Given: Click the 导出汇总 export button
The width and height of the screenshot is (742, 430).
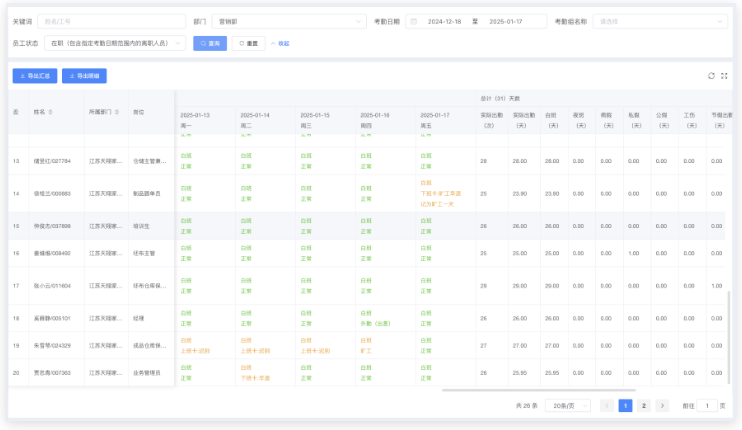Looking at the screenshot, I should point(34,76).
